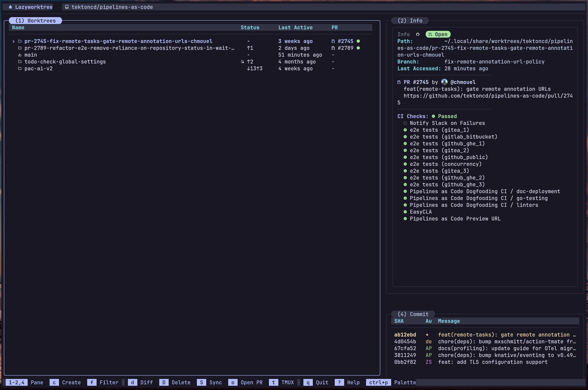Open the command Palette from the footer
Viewport: 588px width, 390px height.
(391, 382)
